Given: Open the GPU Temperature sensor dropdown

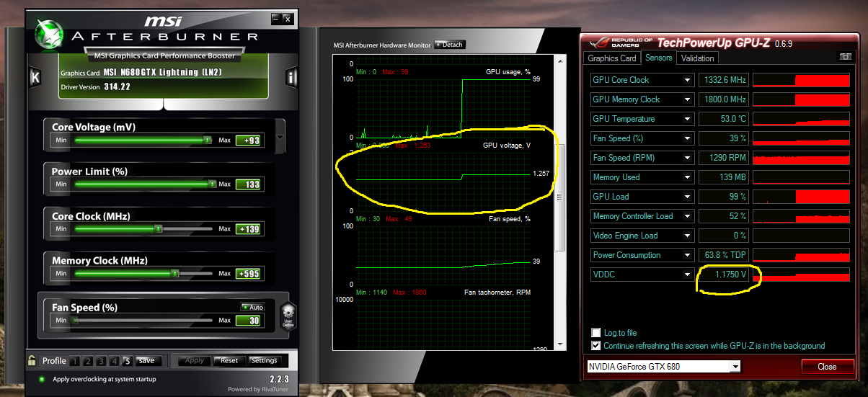Looking at the screenshot, I should 688,119.
